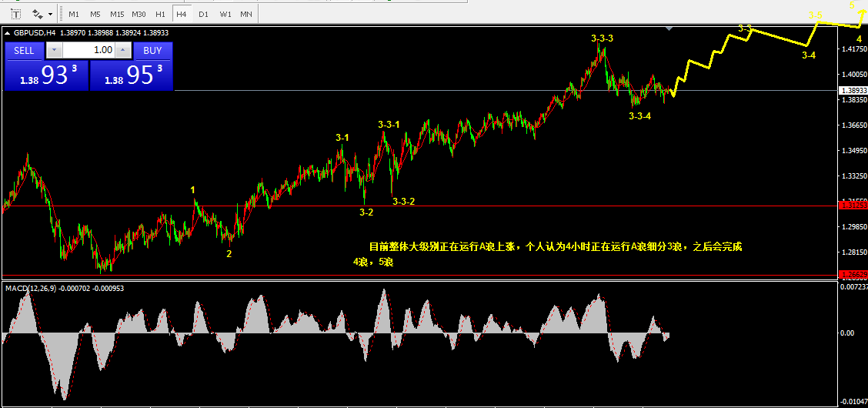Switch chart to W1 timeframe
This screenshot has height=408, width=868.
coord(225,14)
